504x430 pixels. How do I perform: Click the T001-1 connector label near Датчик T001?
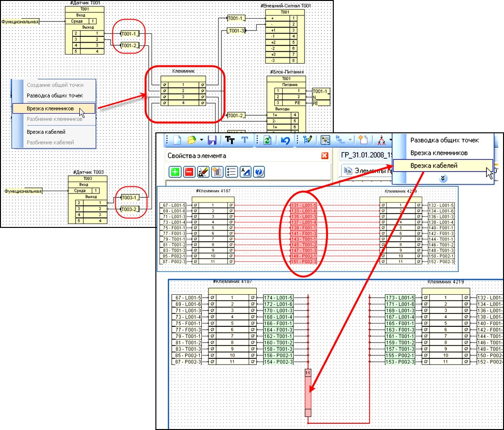pyautogui.click(x=129, y=34)
